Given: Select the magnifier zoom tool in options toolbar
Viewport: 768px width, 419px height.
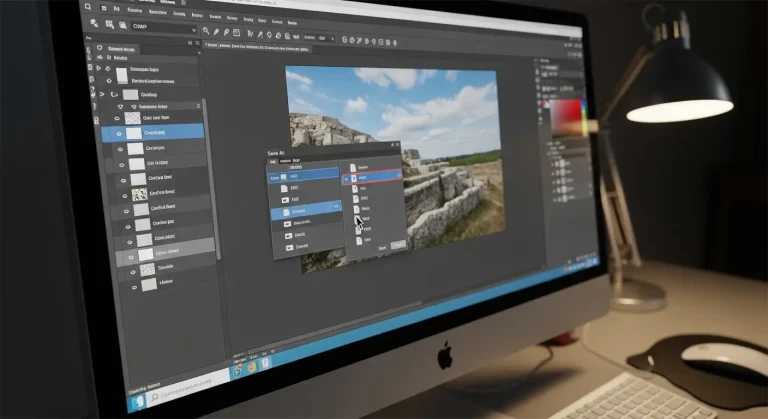Looking at the screenshot, I should point(206,31).
